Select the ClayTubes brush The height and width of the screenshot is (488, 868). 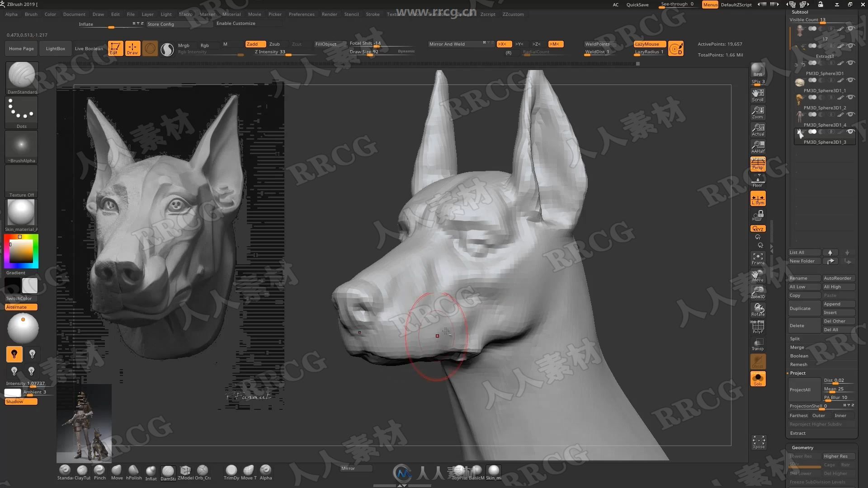[x=82, y=470]
